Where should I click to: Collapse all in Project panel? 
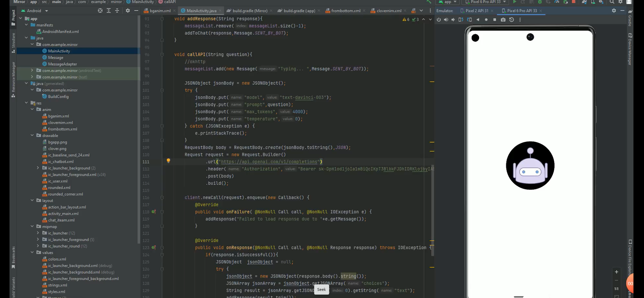tap(117, 11)
